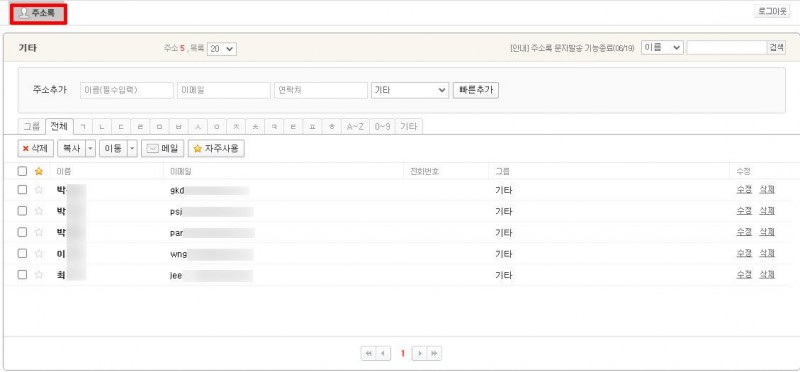
Task: Check the box for the second 박 contact
Action: (x=22, y=211)
